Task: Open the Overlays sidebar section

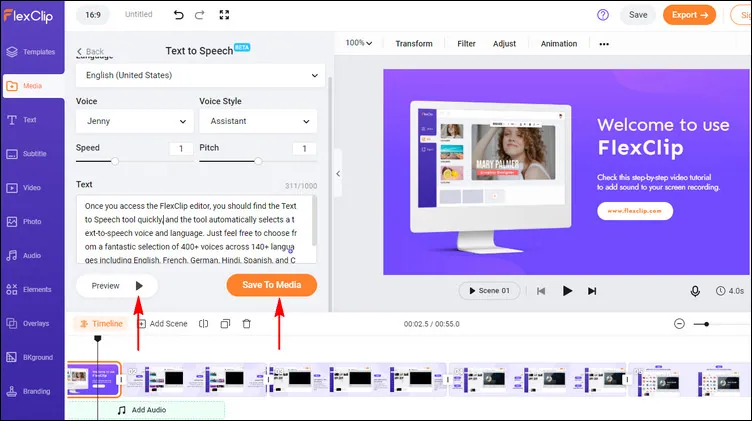Action: point(28,324)
